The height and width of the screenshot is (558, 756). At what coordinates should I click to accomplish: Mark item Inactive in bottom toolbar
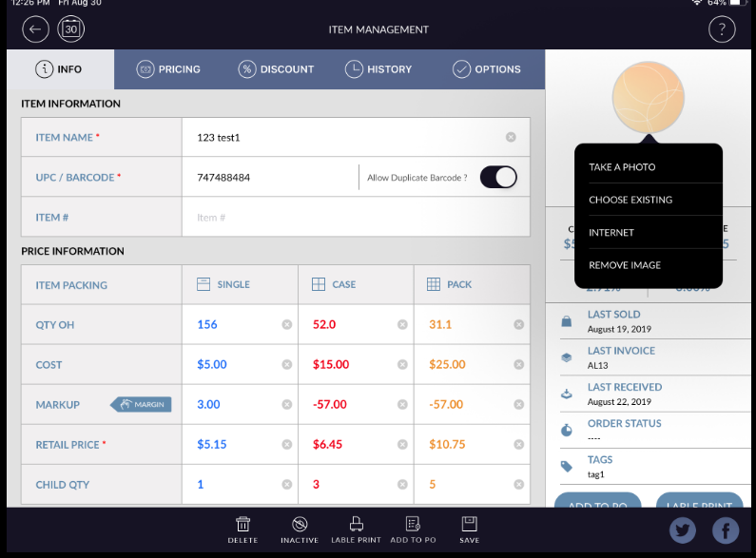point(300,529)
